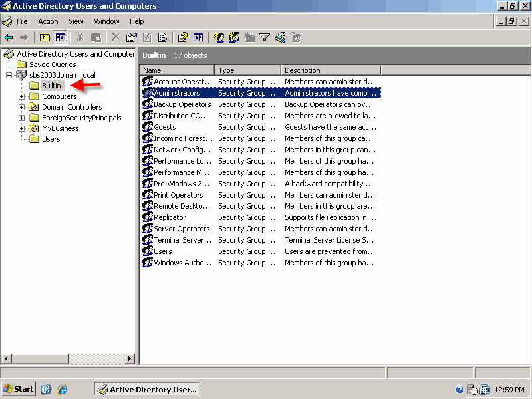Collapse the sbs2003domain.local node
The height and width of the screenshot is (399, 532).
[9, 75]
